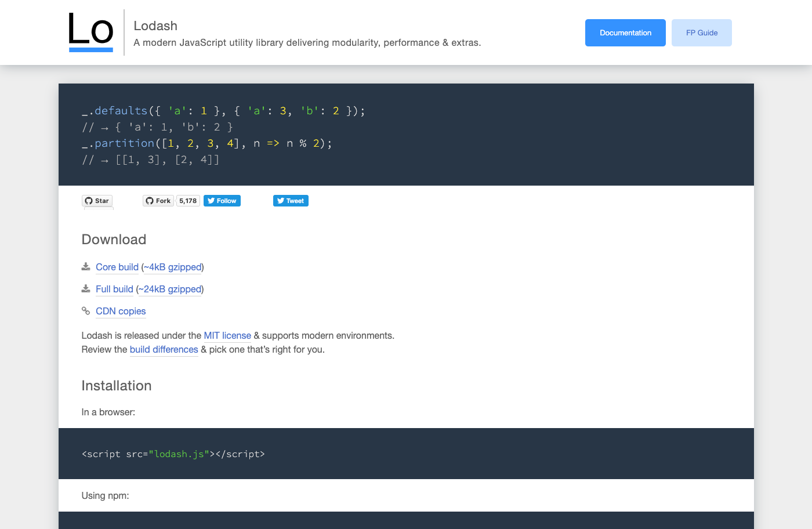Open the ~24kB gzipped full build link
Image resolution: width=812 pixels, height=529 pixels.
[170, 289]
